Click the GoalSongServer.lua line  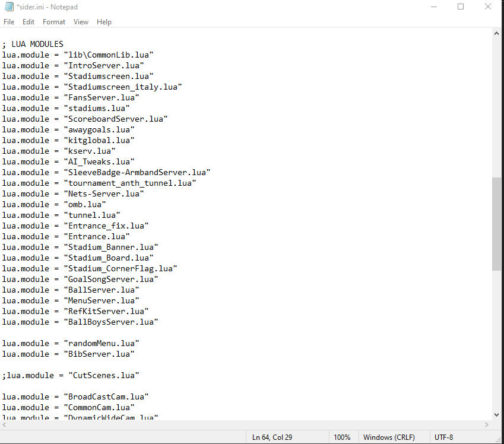(x=80, y=279)
